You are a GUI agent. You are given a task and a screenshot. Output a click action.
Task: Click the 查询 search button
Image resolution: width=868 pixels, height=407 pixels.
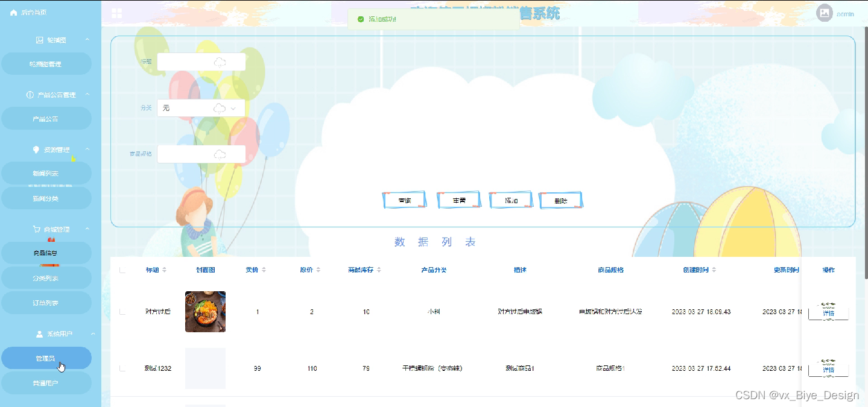click(x=405, y=200)
